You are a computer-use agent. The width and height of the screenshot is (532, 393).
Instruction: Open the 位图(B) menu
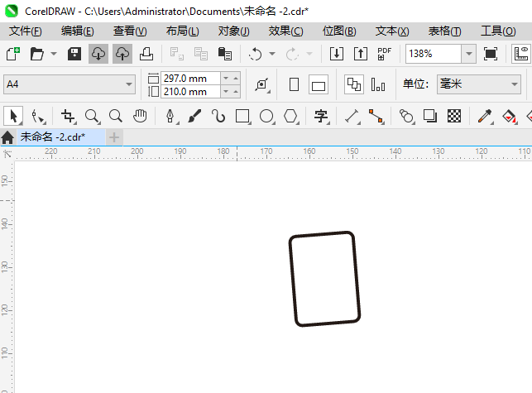point(339,31)
